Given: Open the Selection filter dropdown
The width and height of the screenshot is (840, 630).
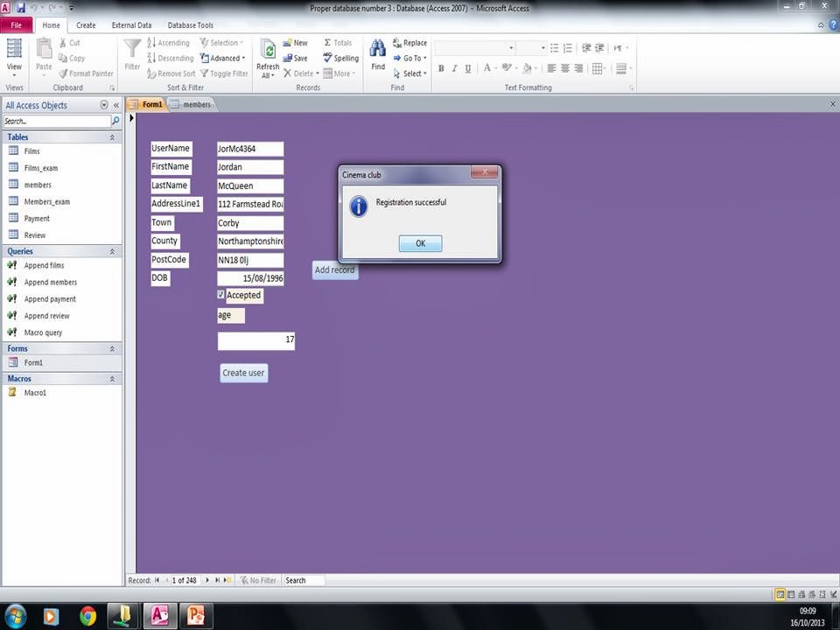Looking at the screenshot, I should point(221,43).
